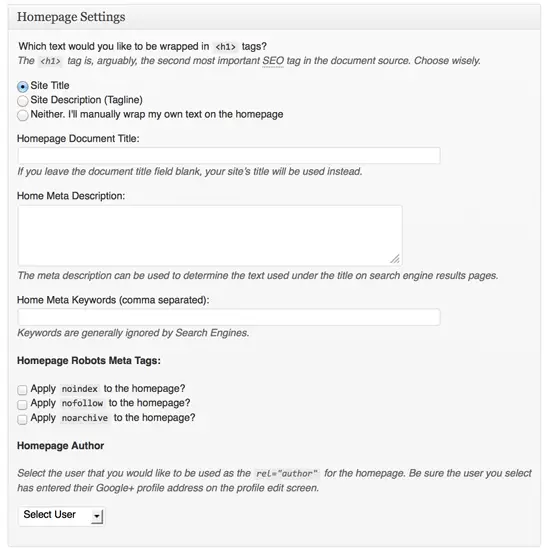Open the Select User dropdown
550x552 pixels.
tap(61, 516)
